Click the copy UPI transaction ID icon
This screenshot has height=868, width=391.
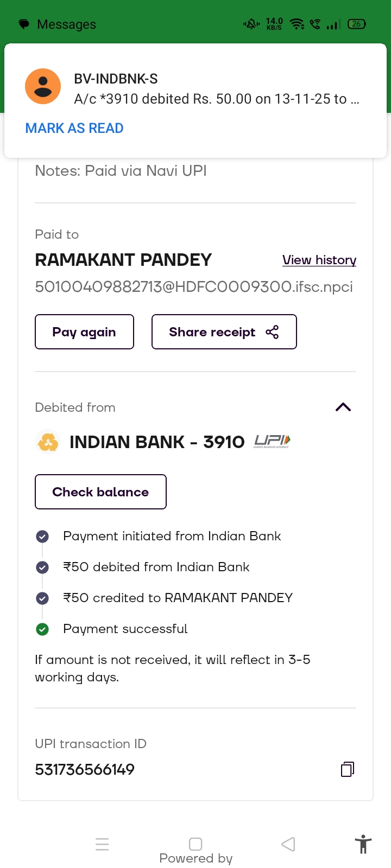point(348,769)
